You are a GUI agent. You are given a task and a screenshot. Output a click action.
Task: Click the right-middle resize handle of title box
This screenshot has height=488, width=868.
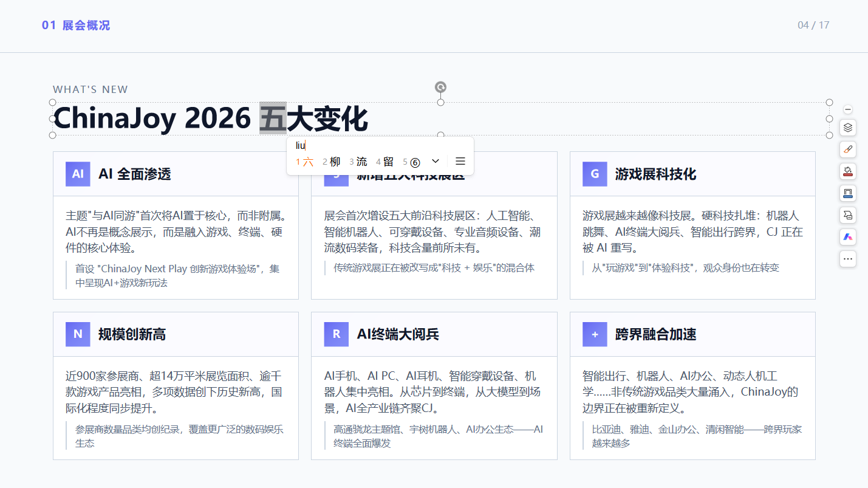(829, 119)
